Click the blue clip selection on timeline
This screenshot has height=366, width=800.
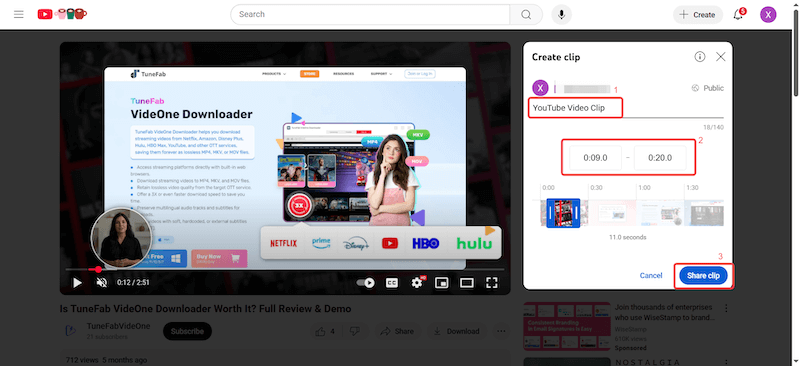(563, 213)
